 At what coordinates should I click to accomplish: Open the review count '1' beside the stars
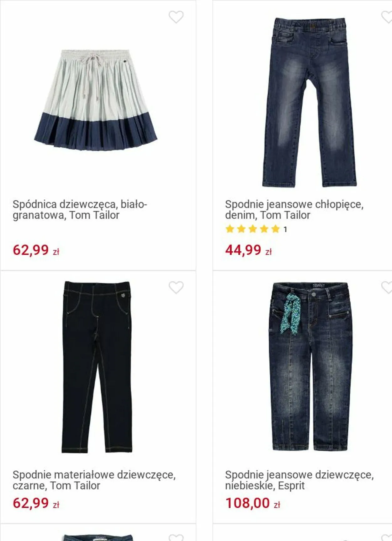[x=285, y=230]
